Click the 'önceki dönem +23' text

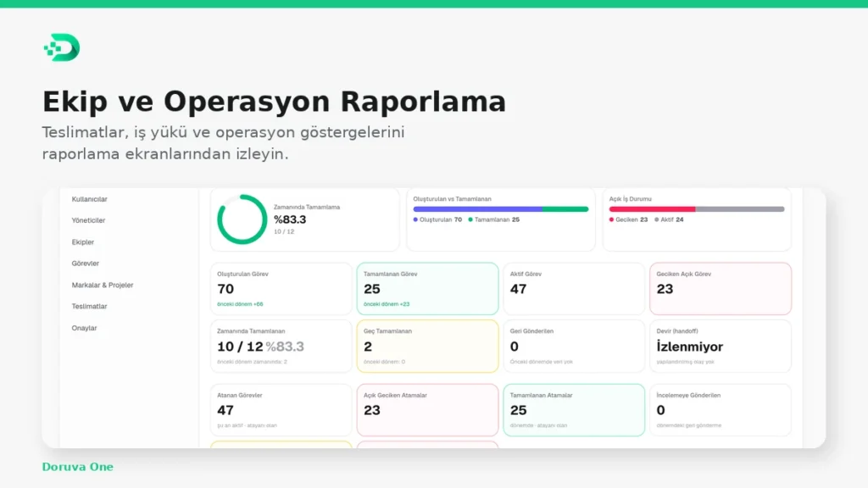(387, 304)
